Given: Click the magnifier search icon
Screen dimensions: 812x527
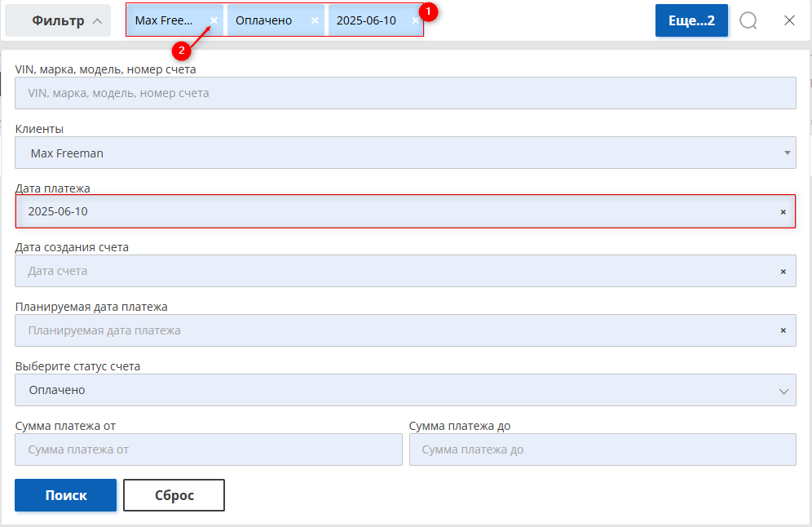Looking at the screenshot, I should click(748, 20).
